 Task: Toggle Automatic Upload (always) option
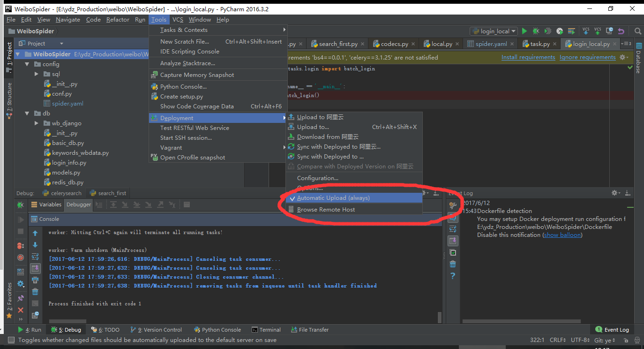pos(355,198)
